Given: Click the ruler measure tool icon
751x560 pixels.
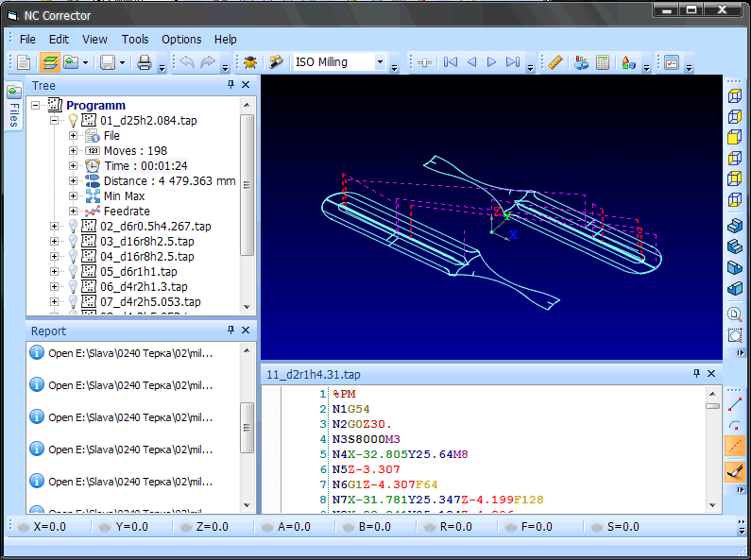Looking at the screenshot, I should [x=555, y=62].
